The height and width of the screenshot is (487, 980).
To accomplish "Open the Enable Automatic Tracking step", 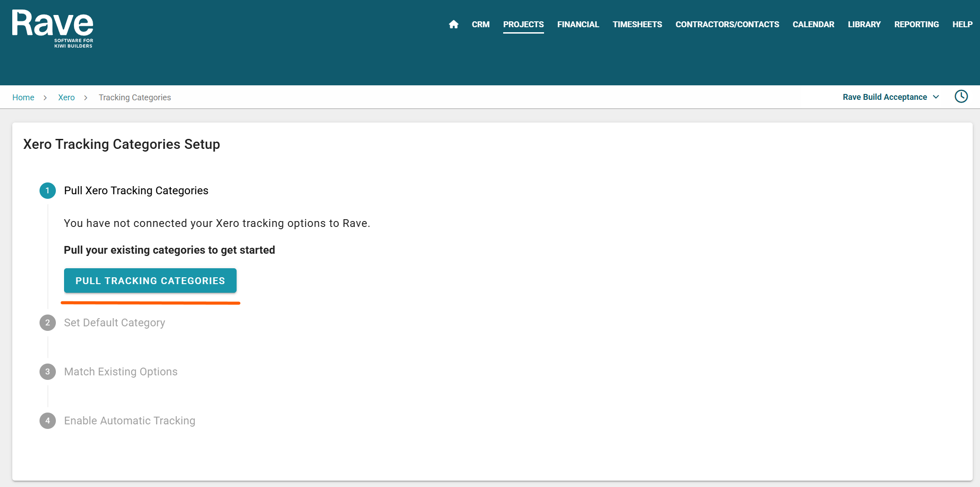I will 129,421.
